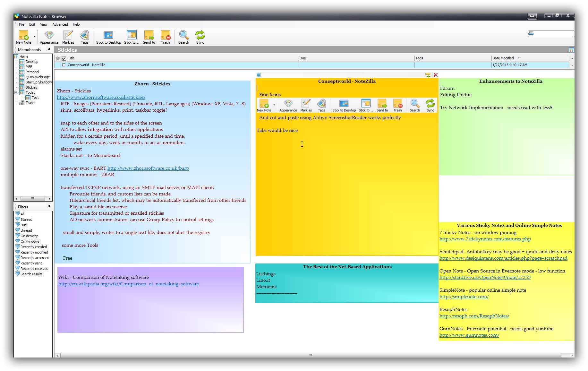
Task: Open the Advanced menu
Action: tap(60, 24)
